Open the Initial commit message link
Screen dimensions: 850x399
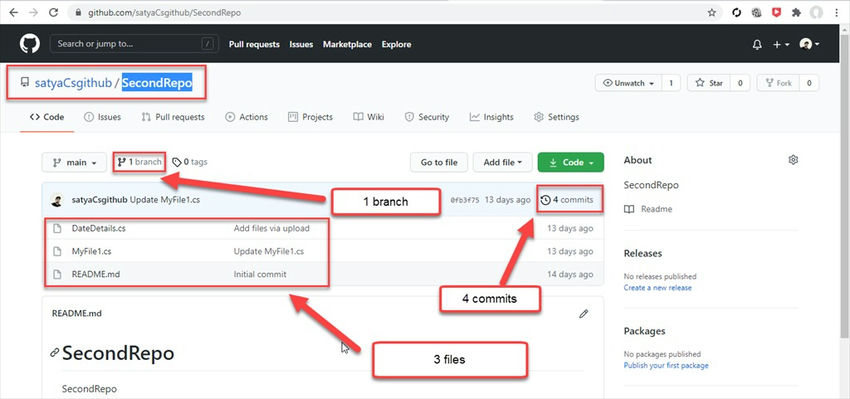pyautogui.click(x=260, y=274)
